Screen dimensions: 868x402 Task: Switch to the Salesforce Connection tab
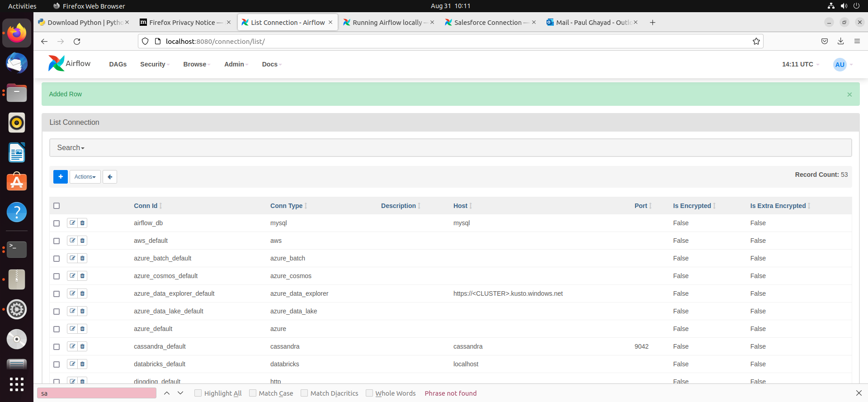[x=487, y=23]
